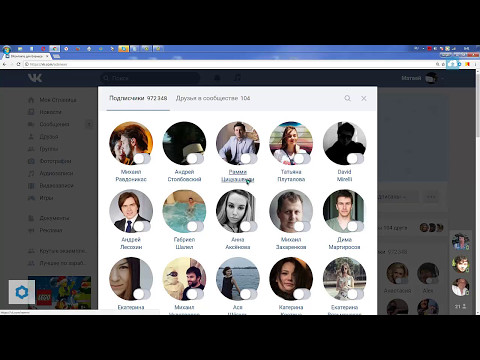The image size is (480, 360).
Task: Close the subscribers dialog with X
Action: tap(364, 98)
